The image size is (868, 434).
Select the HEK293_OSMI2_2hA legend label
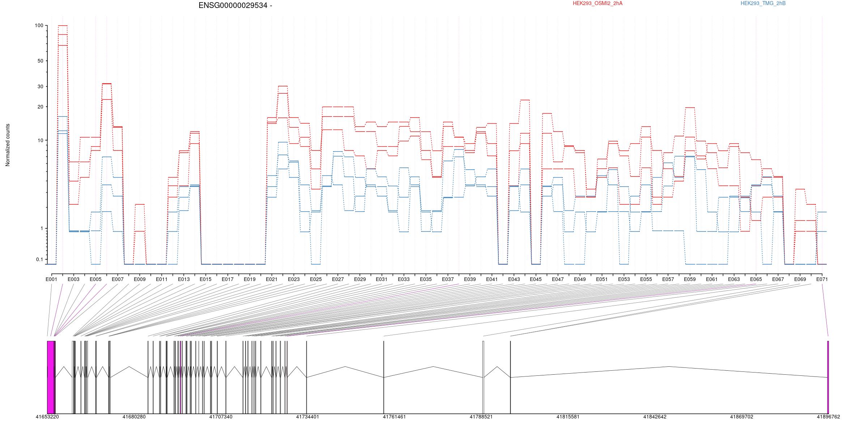pyautogui.click(x=598, y=3)
